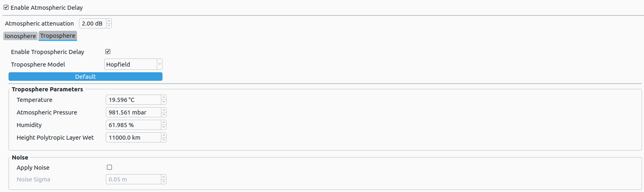This screenshot has width=644, height=192.
Task: Open the Troposphere Model dropdown
Action: tap(133, 64)
